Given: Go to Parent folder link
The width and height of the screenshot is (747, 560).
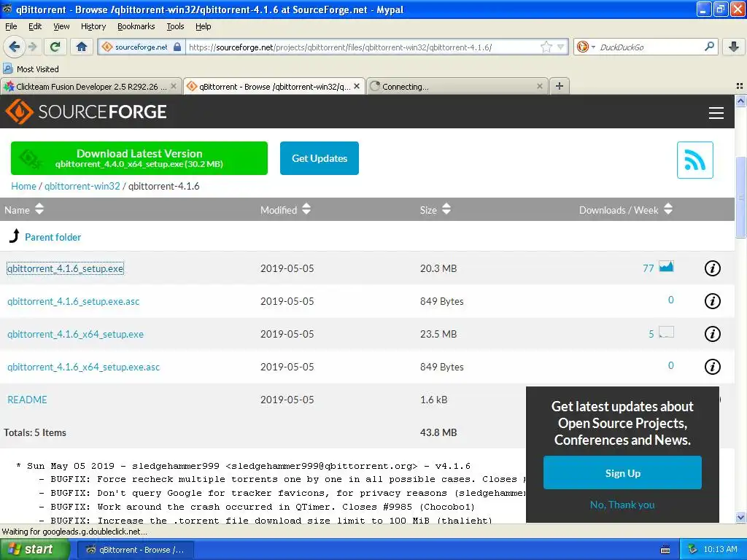Looking at the screenshot, I should tap(53, 237).
